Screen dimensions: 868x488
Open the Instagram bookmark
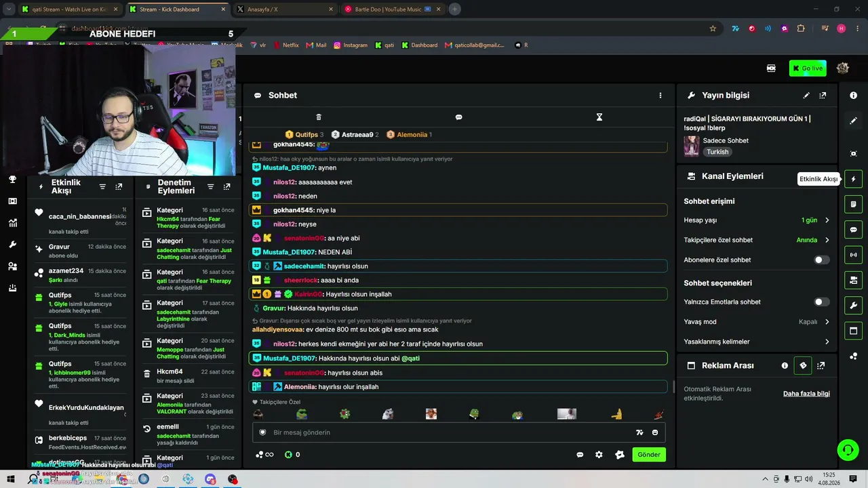pyautogui.click(x=351, y=45)
